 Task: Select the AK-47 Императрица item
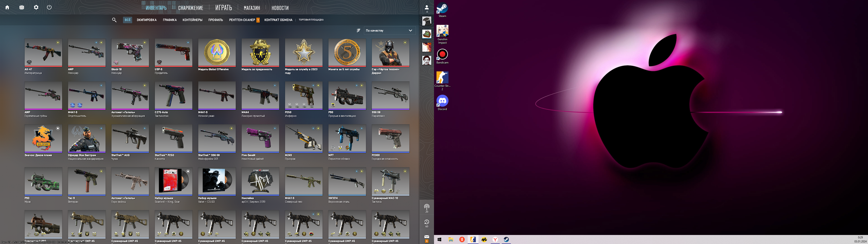click(43, 56)
